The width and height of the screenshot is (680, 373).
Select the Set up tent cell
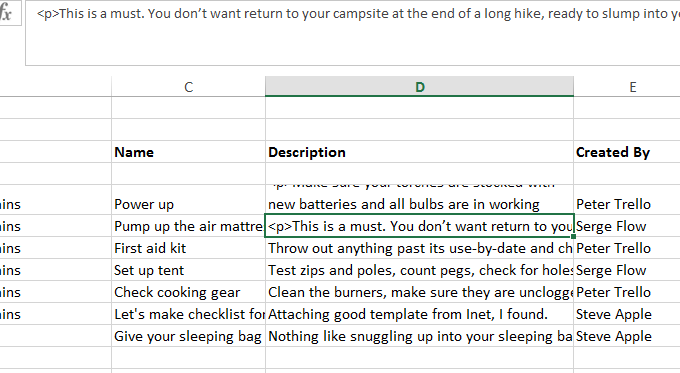tap(188, 270)
